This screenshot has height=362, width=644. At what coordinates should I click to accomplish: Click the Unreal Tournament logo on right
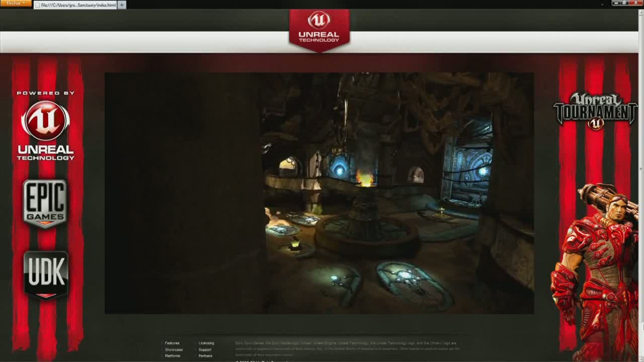(595, 111)
